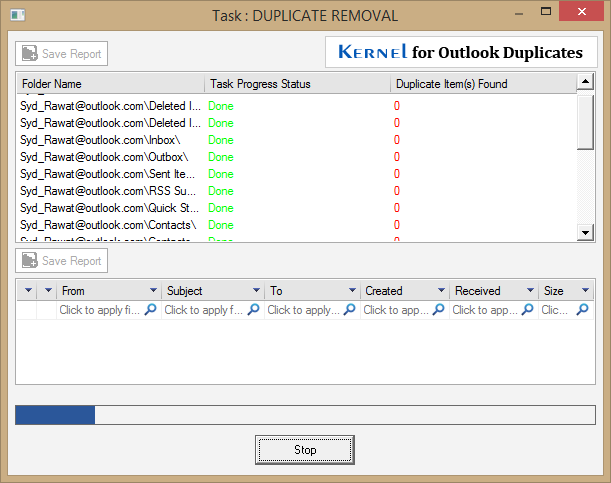Screen dimensions: 611x483
Task: Click the Received column header
Action: pyautogui.click(x=494, y=291)
